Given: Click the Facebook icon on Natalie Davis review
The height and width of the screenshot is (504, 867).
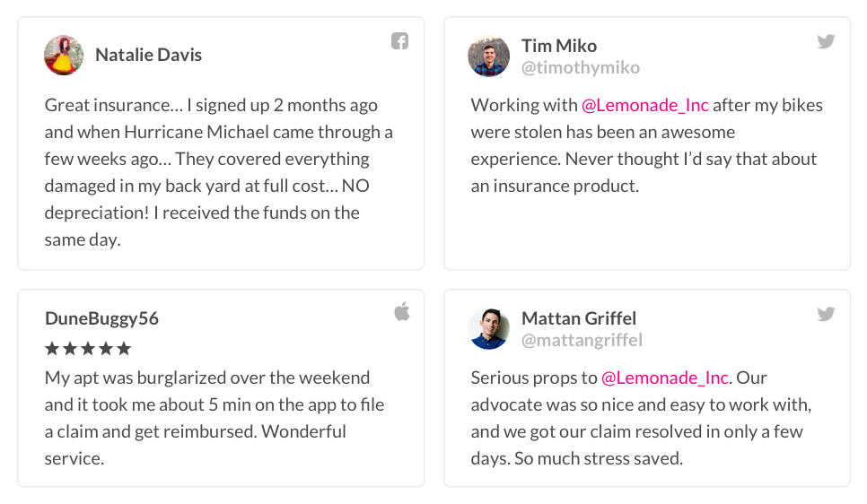Looking at the screenshot, I should 399,41.
